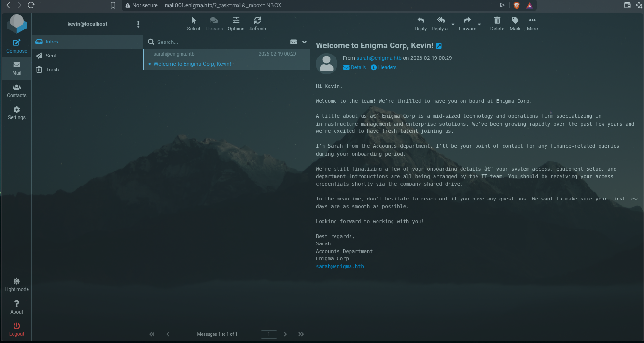The width and height of the screenshot is (644, 343).
Task: Open message in new window icon beside subject
Action: click(439, 46)
